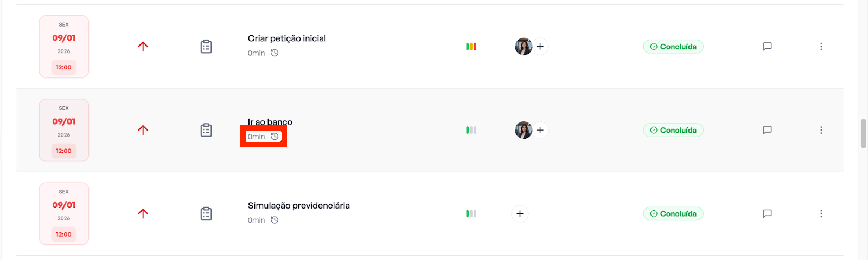Viewport: 868px width, 260px height.
Task: Open more options for Simulação previdenciária
Action: coord(821,213)
